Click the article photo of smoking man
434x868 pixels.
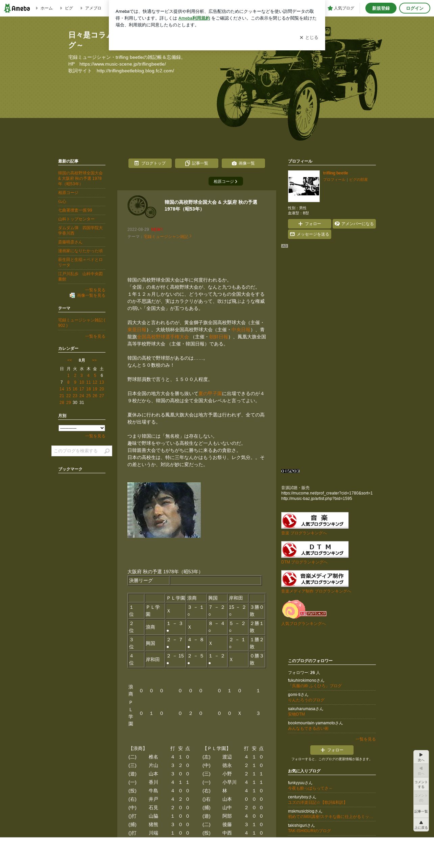pyautogui.click(x=164, y=510)
